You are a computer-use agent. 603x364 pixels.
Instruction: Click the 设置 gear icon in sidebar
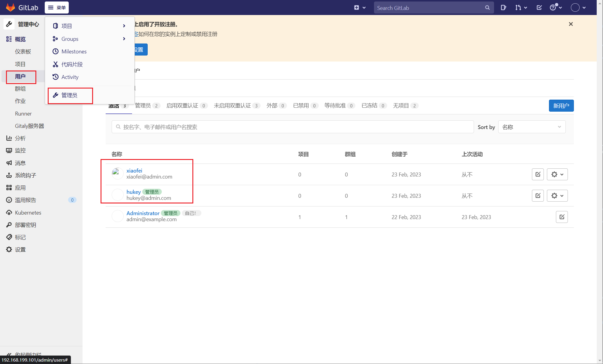click(x=9, y=249)
